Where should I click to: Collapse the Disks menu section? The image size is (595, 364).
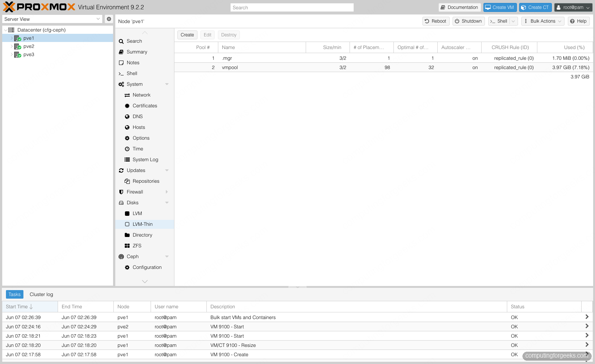point(167,203)
